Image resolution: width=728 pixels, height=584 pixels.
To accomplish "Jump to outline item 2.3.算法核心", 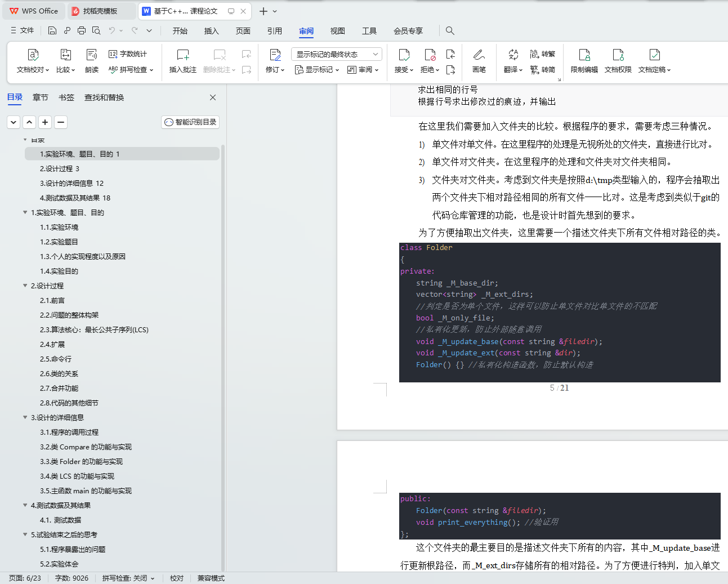I will (94, 329).
